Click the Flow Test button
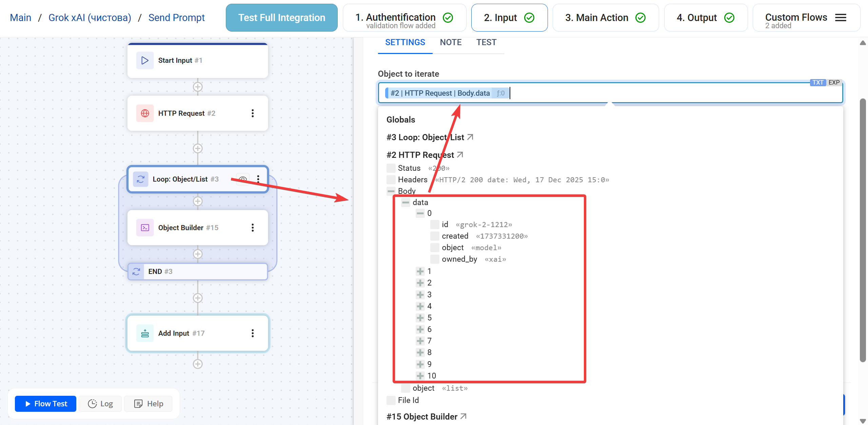This screenshot has height=425, width=868. [x=45, y=404]
